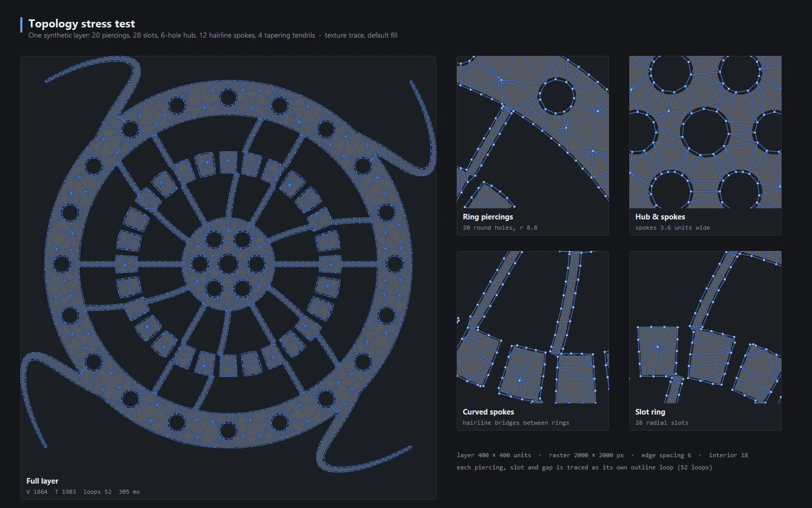
Task: Open the Ring piercings detail thumbnail
Action: [x=533, y=132]
